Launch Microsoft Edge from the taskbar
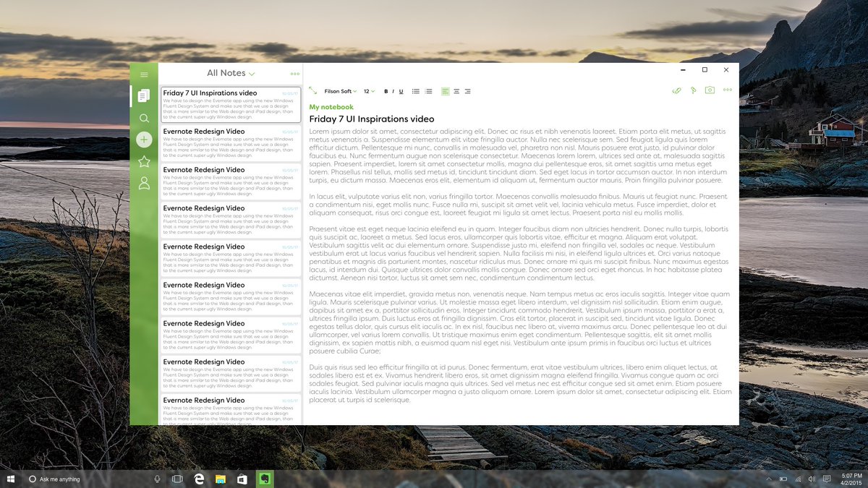The height and width of the screenshot is (488, 868). click(x=199, y=479)
